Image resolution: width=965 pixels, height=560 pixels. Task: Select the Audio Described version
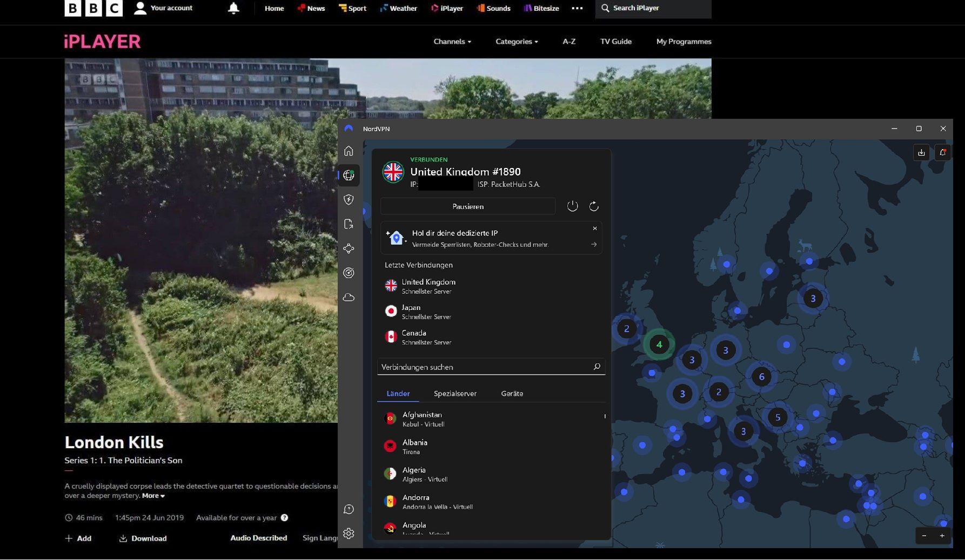tap(258, 538)
